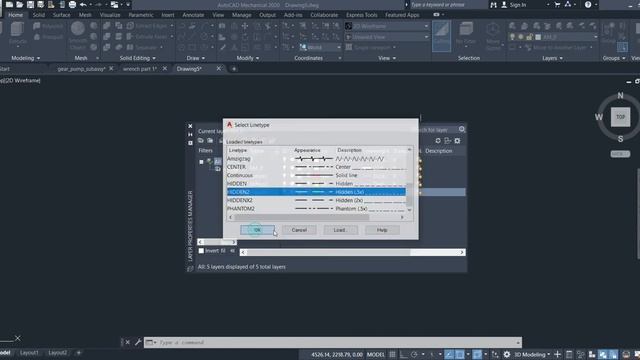The width and height of the screenshot is (640, 360).
Task: Expand the Modify panel dropdown
Action: (x=248, y=58)
